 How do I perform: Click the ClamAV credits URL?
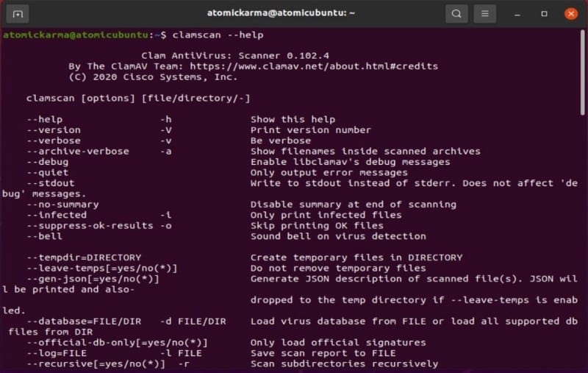click(x=314, y=66)
